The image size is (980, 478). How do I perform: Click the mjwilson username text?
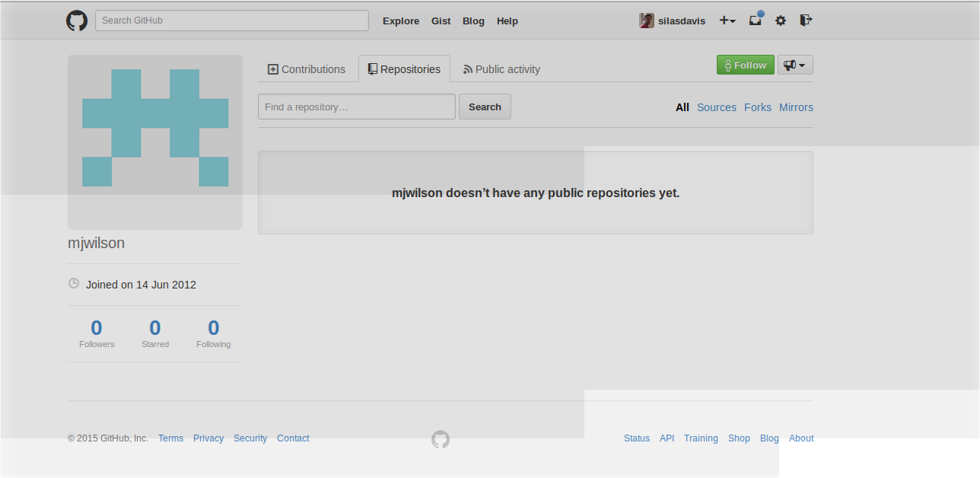[97, 244]
